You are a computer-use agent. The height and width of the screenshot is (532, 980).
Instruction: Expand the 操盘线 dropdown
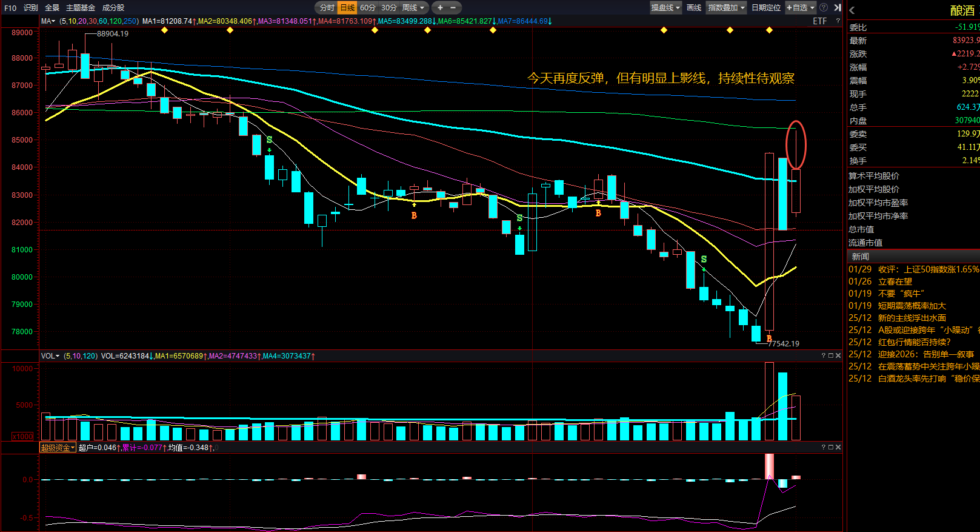click(665, 8)
